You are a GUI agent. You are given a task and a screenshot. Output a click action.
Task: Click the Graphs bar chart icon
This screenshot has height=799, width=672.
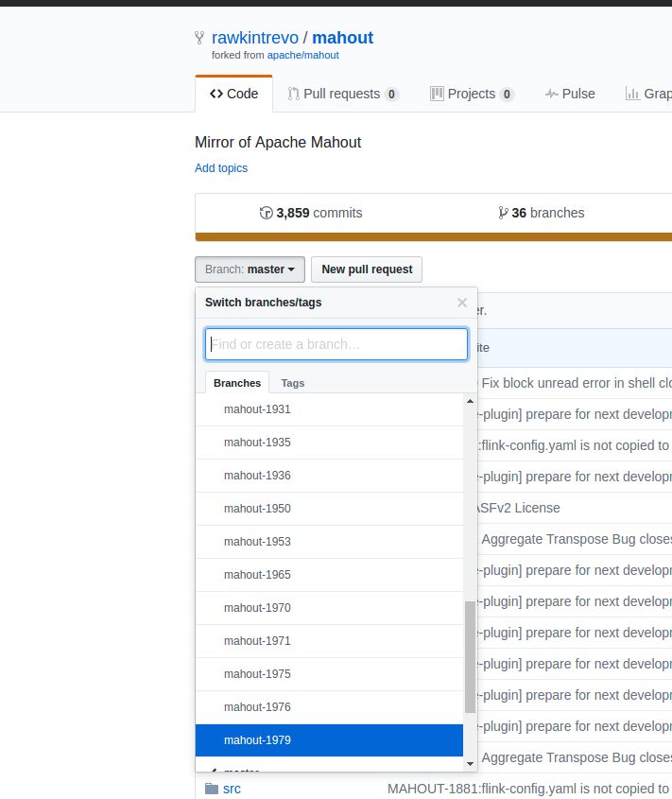[632, 94]
